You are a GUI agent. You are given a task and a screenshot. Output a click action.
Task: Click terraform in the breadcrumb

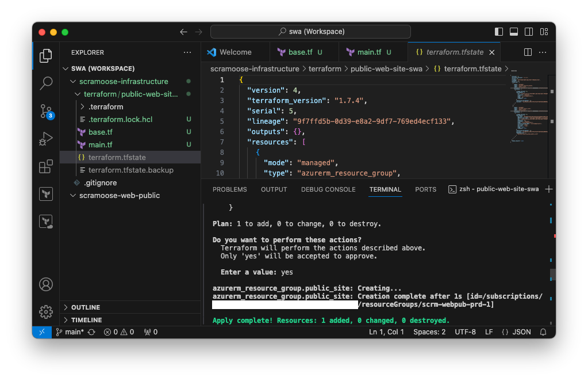325,69
